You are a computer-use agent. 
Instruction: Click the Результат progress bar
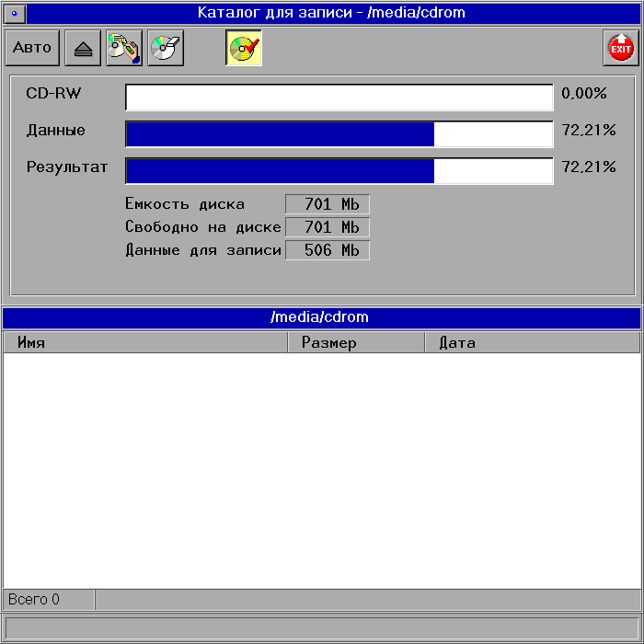(339, 171)
